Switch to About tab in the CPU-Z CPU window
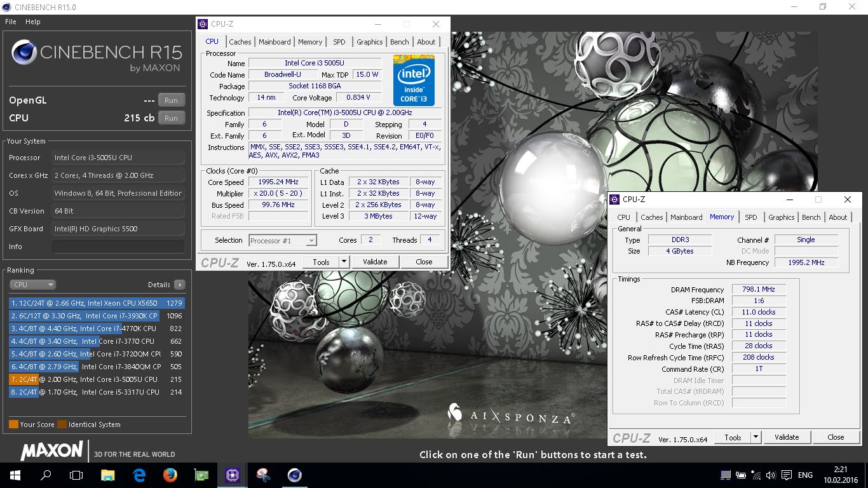This screenshot has width=868, height=488. (x=426, y=42)
